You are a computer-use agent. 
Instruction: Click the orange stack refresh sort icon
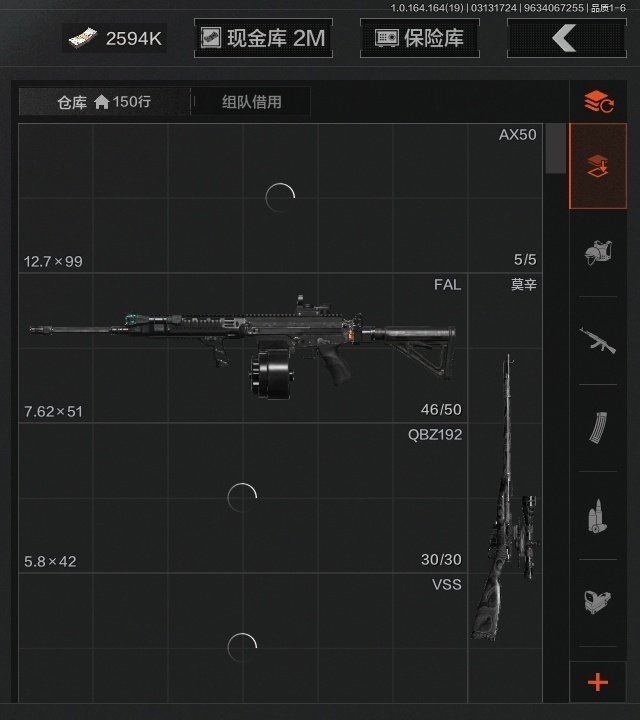(x=598, y=101)
